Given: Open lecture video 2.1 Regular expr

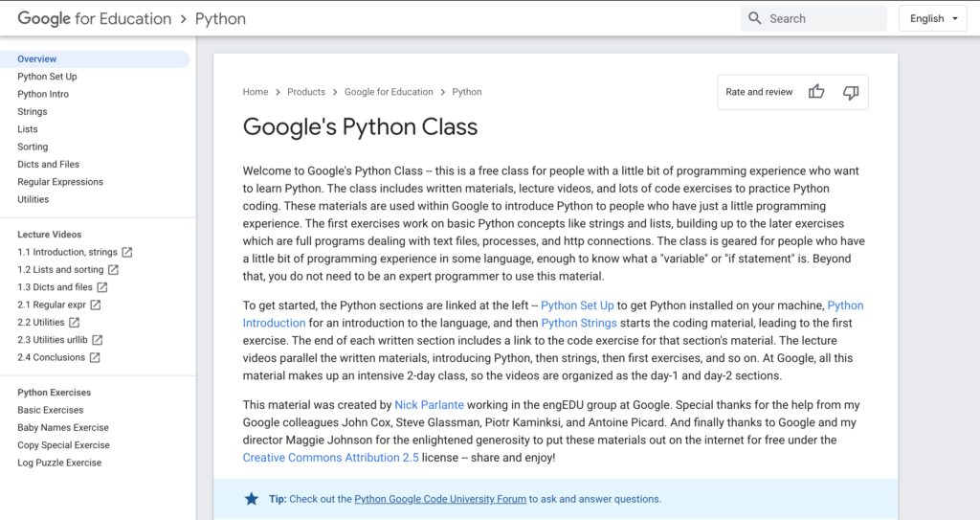Looking at the screenshot, I should click(52, 305).
